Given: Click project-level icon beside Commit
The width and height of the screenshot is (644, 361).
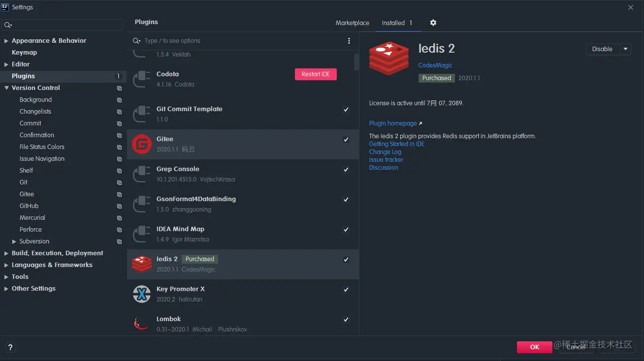Looking at the screenshot, I should pyautogui.click(x=119, y=123).
